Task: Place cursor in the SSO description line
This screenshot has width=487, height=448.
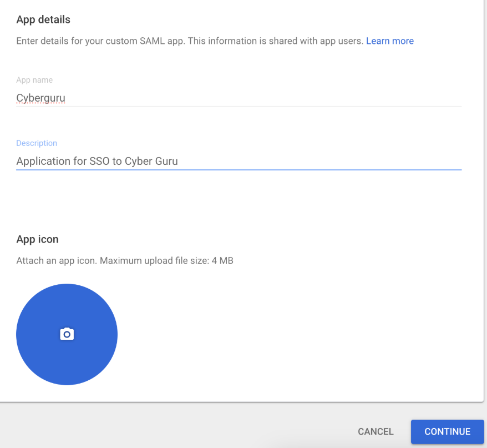Action: (97, 161)
